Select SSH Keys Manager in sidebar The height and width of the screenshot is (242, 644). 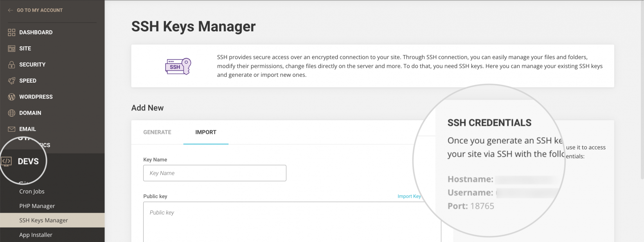click(52, 220)
